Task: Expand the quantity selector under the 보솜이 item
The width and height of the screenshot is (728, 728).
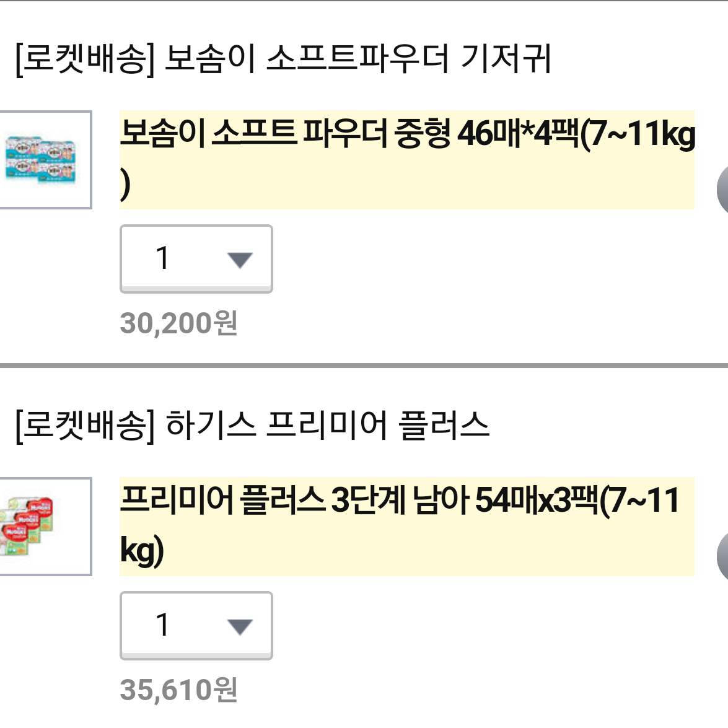Action: (x=196, y=259)
